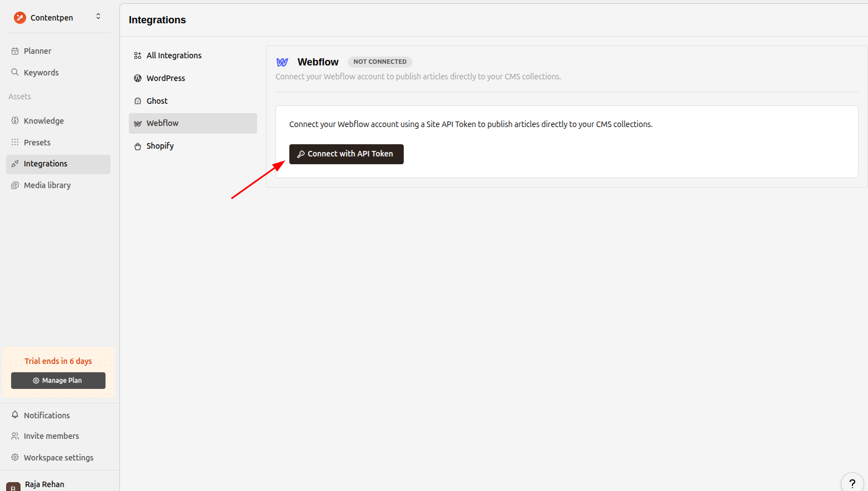Select Integrations in the sidebar
Image resolution: width=868 pixels, height=491 pixels.
point(46,164)
